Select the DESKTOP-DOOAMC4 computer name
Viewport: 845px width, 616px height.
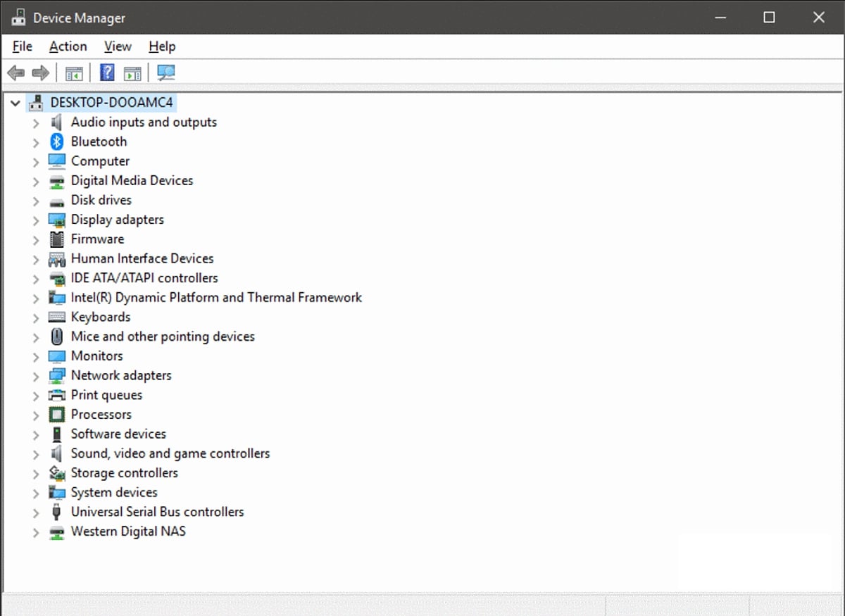111,103
